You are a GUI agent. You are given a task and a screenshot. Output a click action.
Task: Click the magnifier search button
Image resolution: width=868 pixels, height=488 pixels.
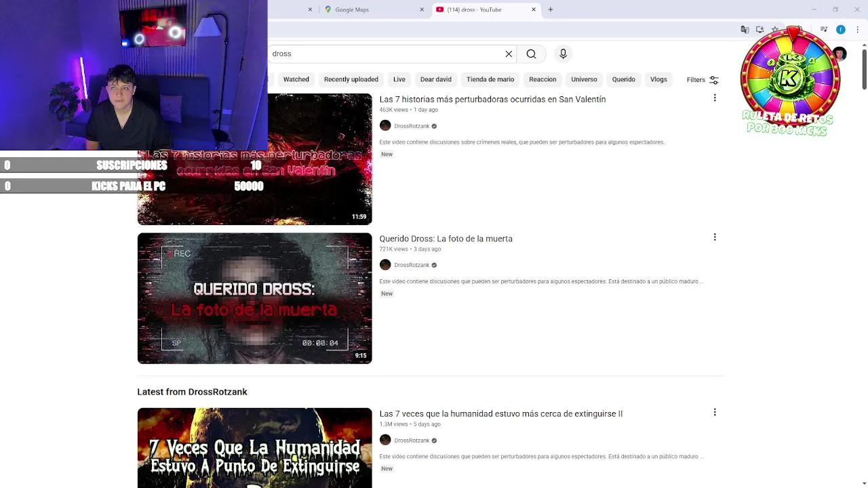point(531,54)
